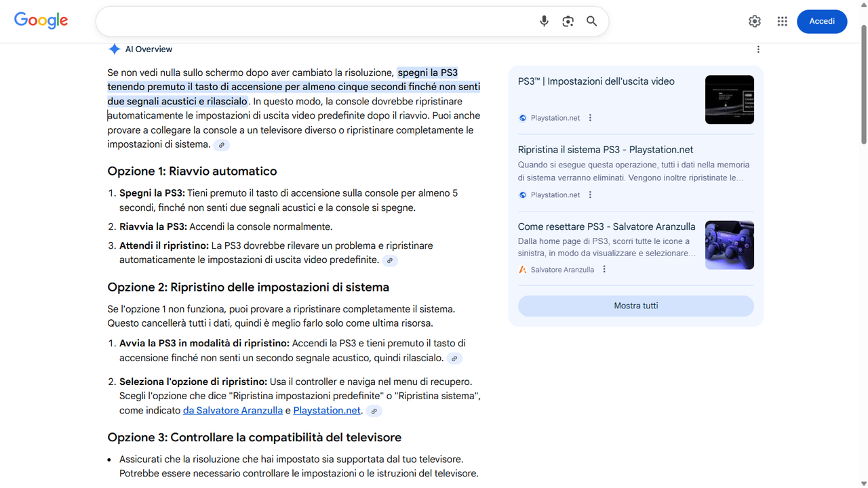Click Playstation.net favicon on first source card
868x488 pixels.
coord(523,118)
